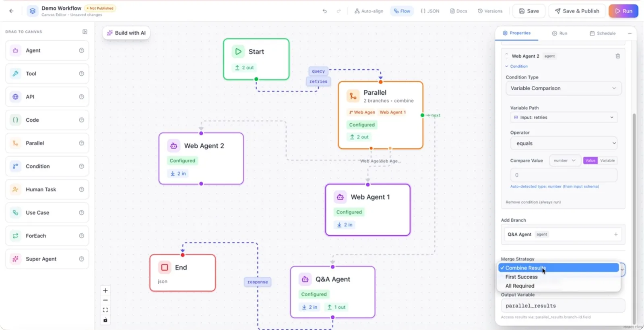644x330 pixels.
Task: Select the Web Agent 1 node
Action: (x=368, y=210)
